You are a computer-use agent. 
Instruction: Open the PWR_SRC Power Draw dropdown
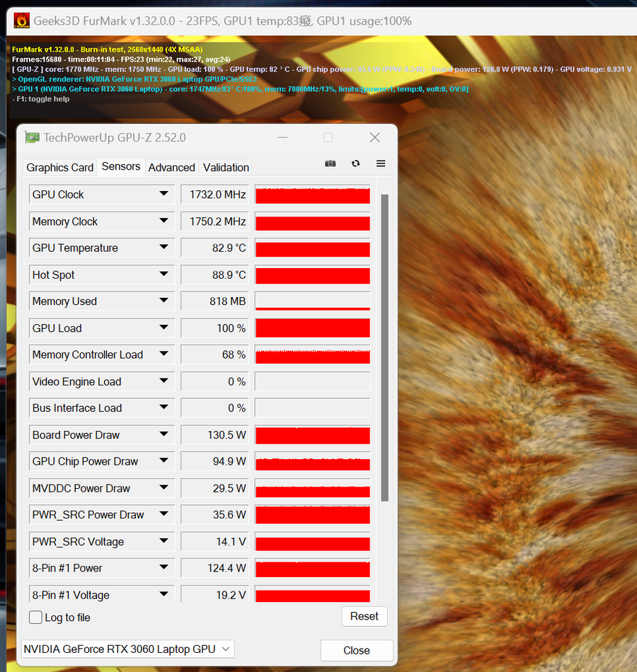click(x=163, y=514)
